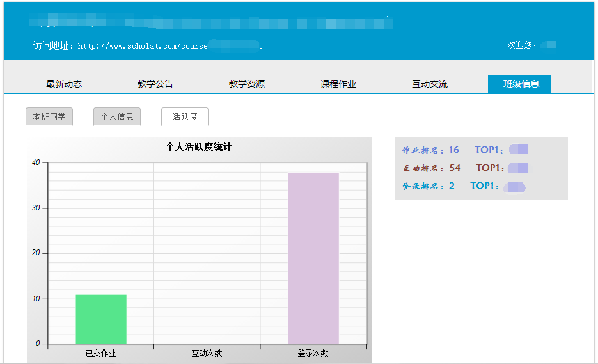
Task: Go to the 教学公告 tab
Action: [x=155, y=84]
